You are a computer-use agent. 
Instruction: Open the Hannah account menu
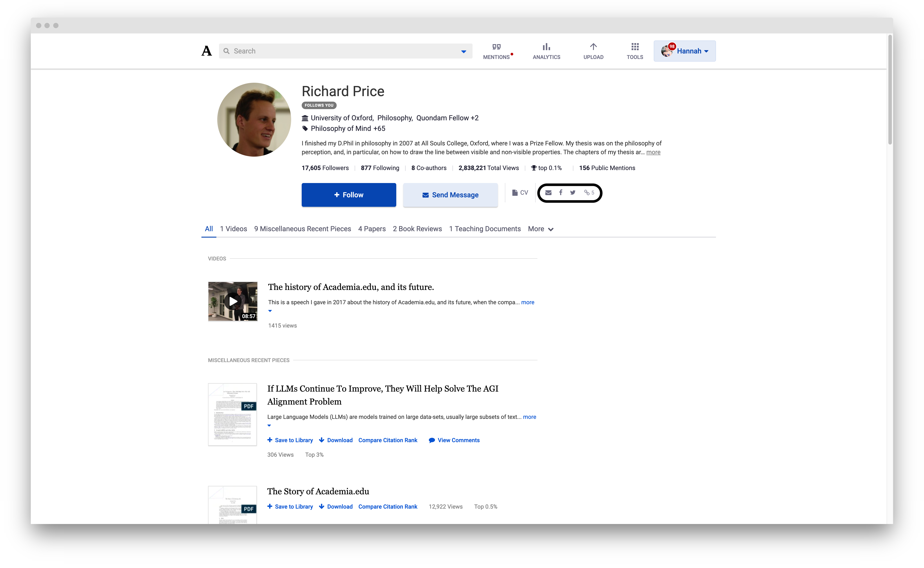coord(685,51)
